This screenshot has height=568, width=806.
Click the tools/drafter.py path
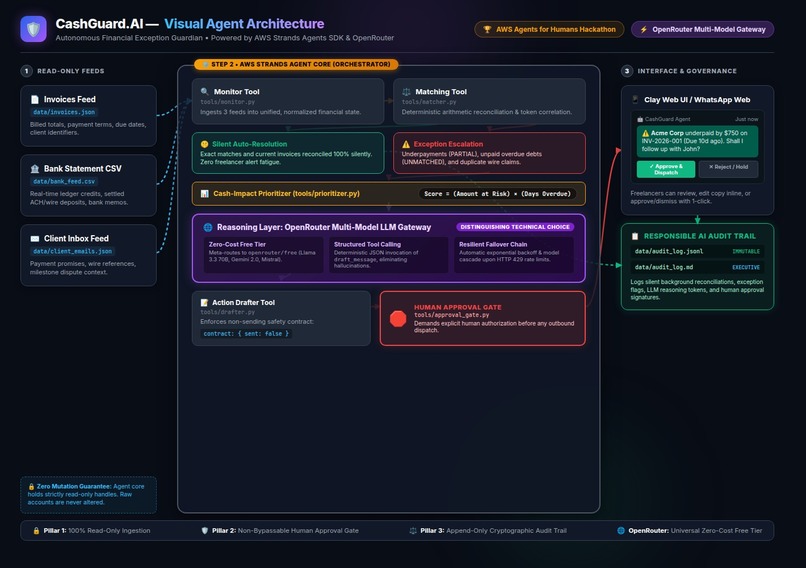tap(227, 312)
